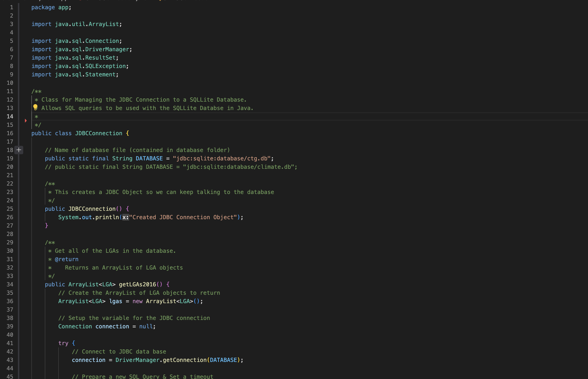Click the DriverManager class reference on line 43
The width and height of the screenshot is (588, 379).
137,360
